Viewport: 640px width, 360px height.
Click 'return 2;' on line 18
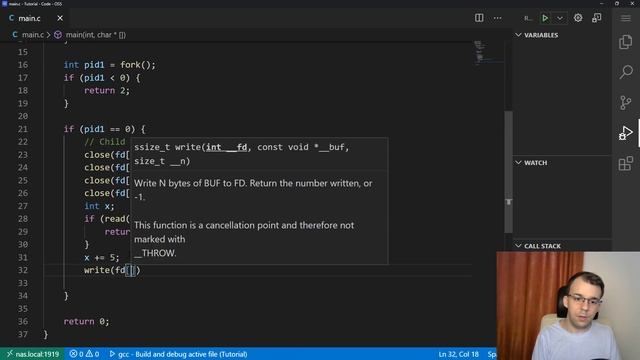point(107,91)
